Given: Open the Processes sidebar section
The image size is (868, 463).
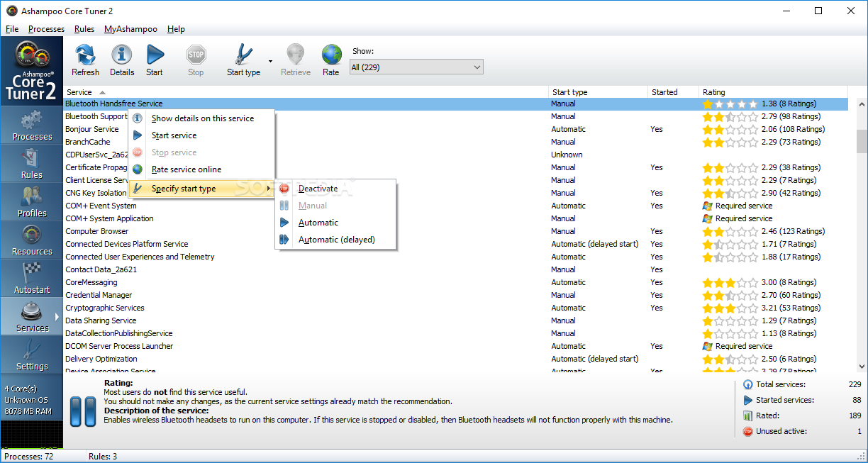Looking at the screenshot, I should [32, 125].
